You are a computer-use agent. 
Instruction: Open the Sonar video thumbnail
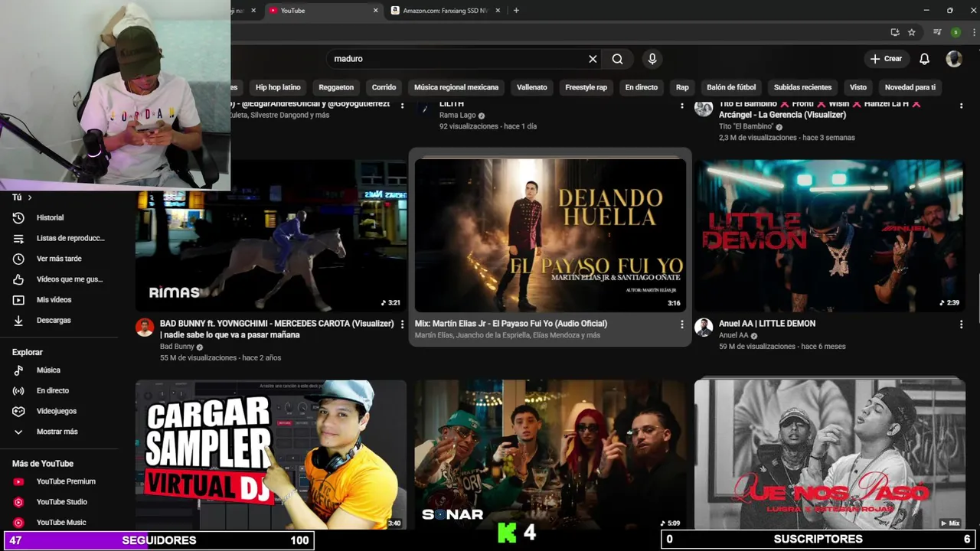pyautogui.click(x=550, y=455)
